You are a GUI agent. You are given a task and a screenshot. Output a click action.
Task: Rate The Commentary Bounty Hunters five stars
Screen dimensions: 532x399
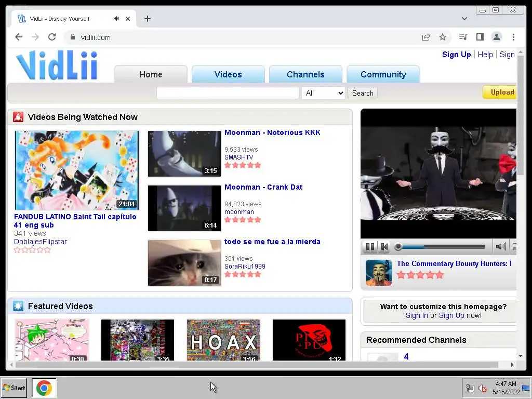click(x=440, y=275)
